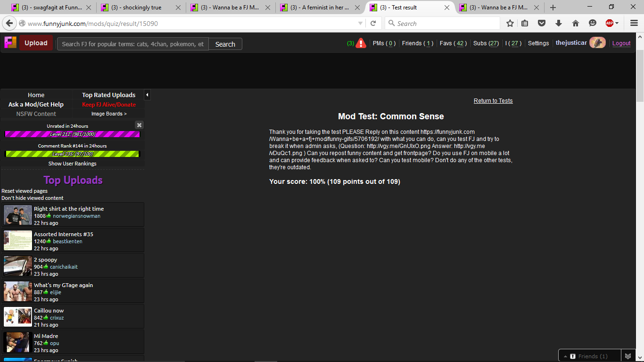Screen dimensions: 644x362
Task: Collapse the left sidebar with the arrow
Action: coord(147,95)
